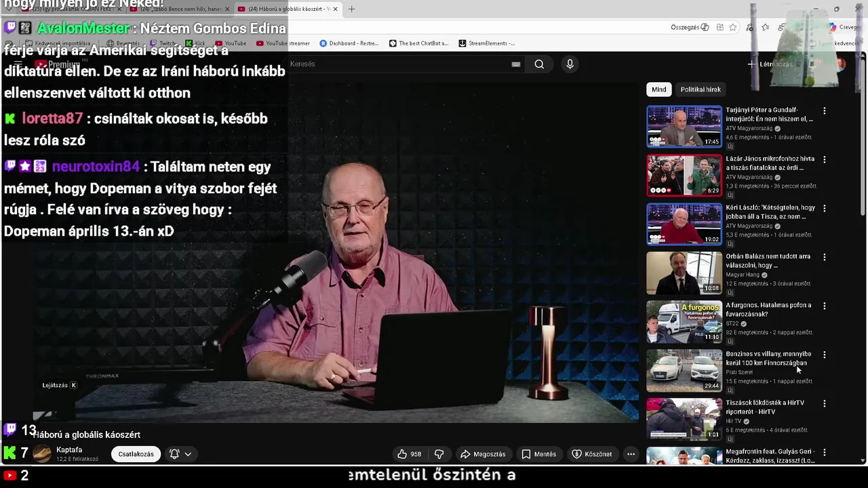Click Pisti Szerel channel name
This screenshot has height=488, width=868.
(739, 372)
